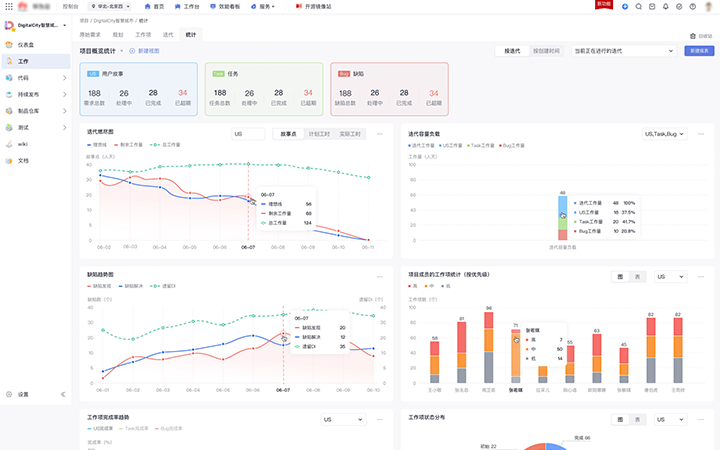Open the apps grid menu icon

[x=9, y=6]
